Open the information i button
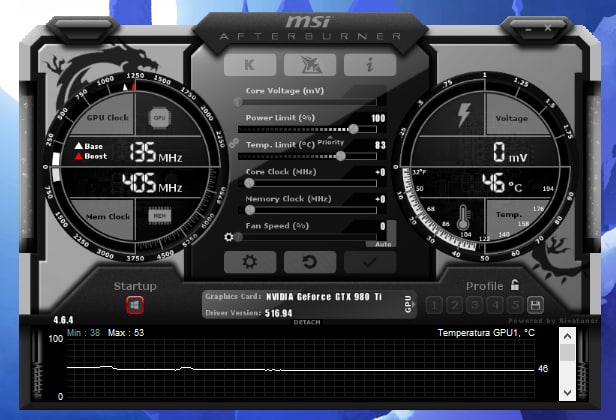Viewport: 616px width, 420px height. coord(370,64)
